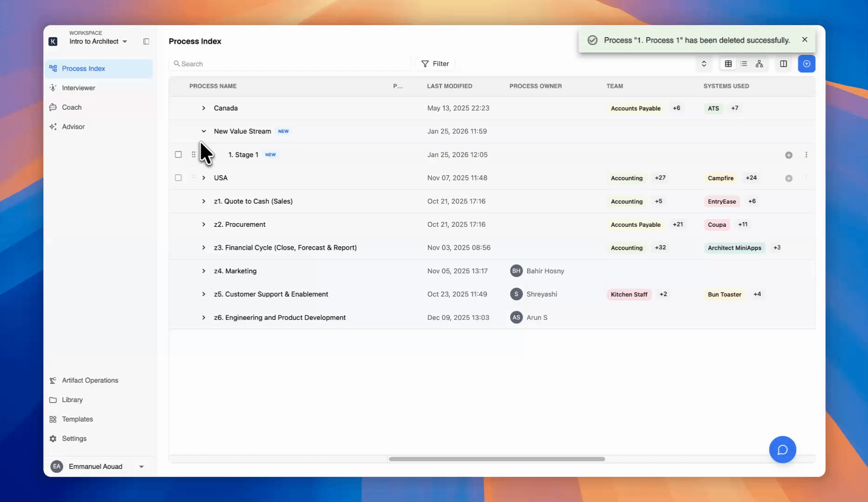Click the expand/collapse all sort arrows icon
Viewport: 868px width, 502px height.
pos(704,64)
